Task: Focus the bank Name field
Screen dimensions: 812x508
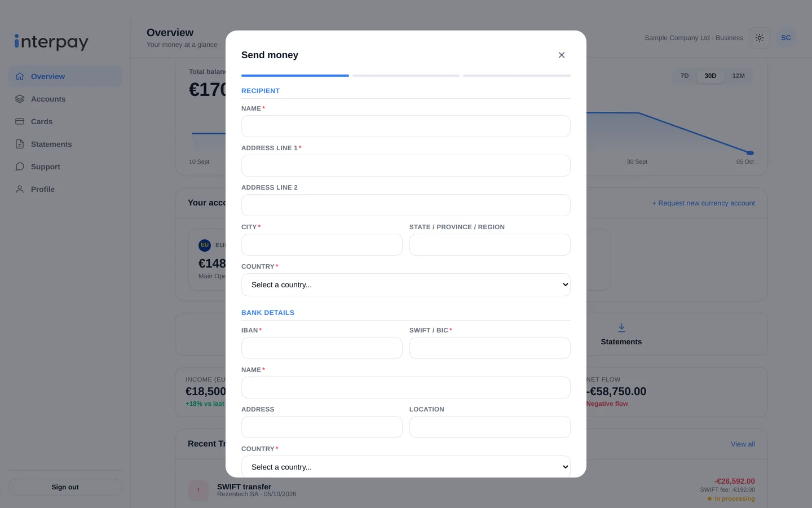Action: pos(406,388)
